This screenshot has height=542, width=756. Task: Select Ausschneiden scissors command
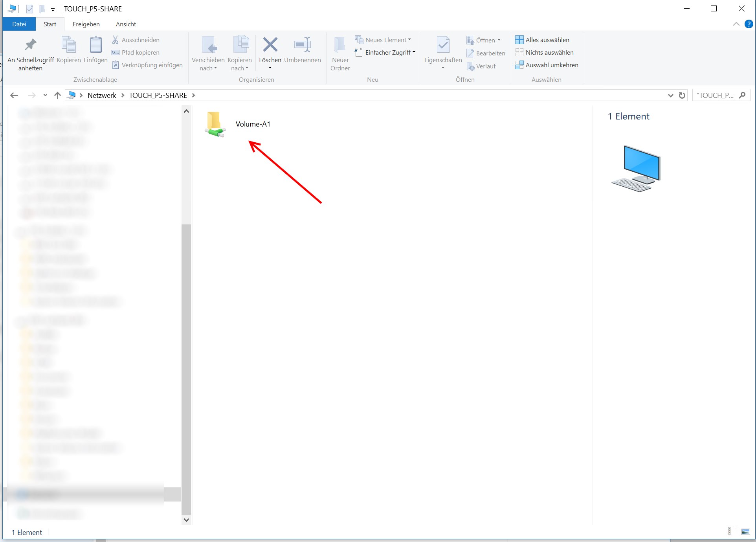pos(136,40)
